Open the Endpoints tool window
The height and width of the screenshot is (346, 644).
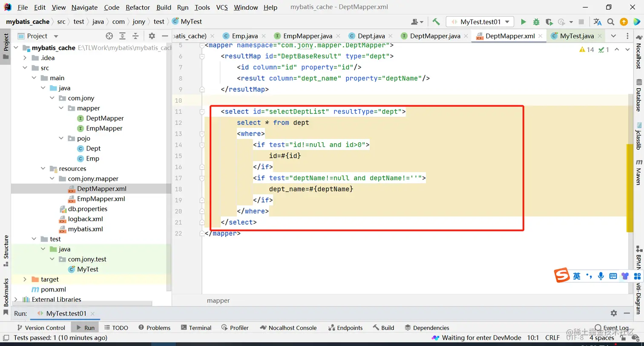pos(345,328)
